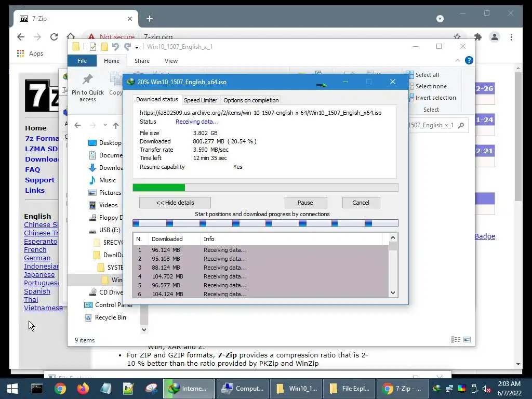
Task: Open a new Chrome tab
Action: tap(150, 19)
